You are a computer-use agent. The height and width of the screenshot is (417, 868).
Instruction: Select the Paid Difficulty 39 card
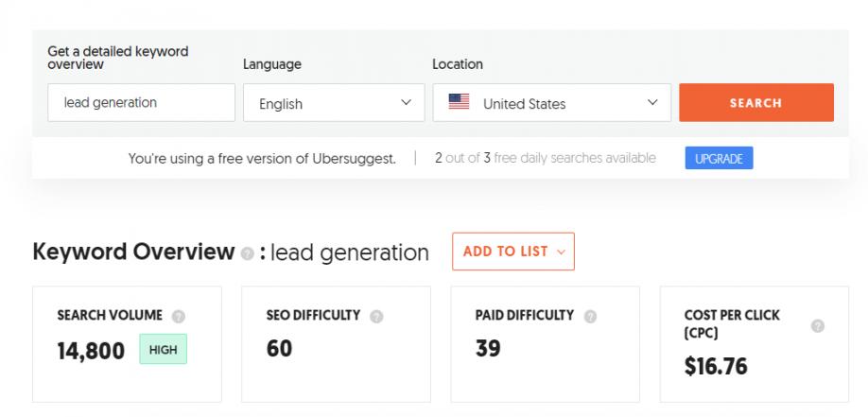(545, 345)
